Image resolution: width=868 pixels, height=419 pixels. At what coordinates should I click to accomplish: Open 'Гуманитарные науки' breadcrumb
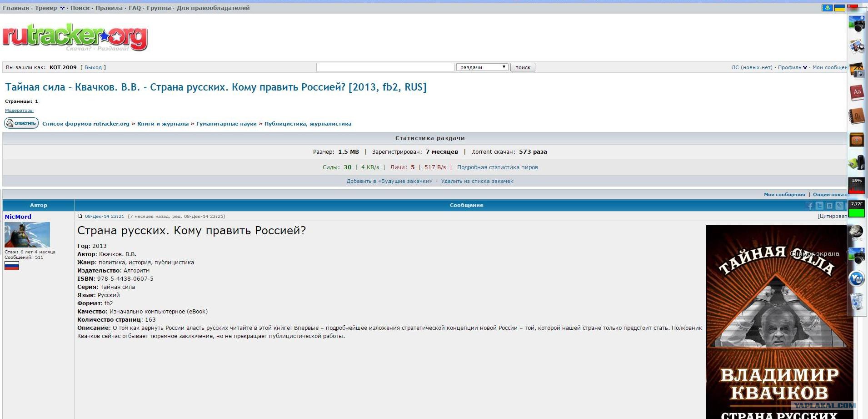tap(226, 124)
